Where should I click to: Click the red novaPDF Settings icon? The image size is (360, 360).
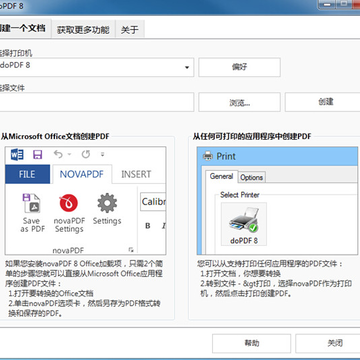point(69,203)
